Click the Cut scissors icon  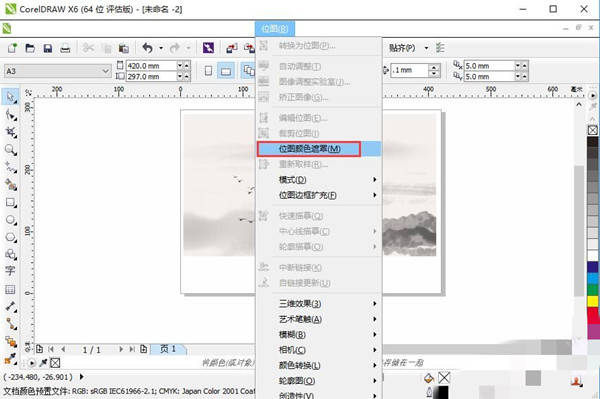coord(88,48)
